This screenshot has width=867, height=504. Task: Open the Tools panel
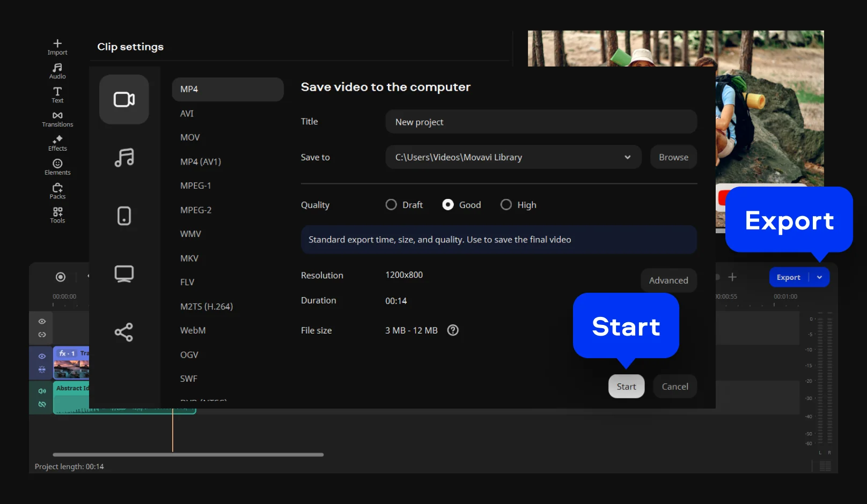pos(57,216)
